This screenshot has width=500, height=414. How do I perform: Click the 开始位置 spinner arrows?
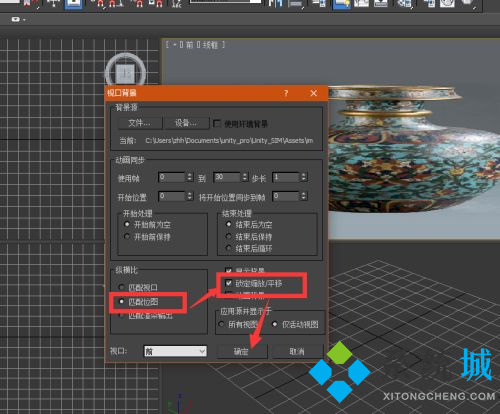pos(190,196)
